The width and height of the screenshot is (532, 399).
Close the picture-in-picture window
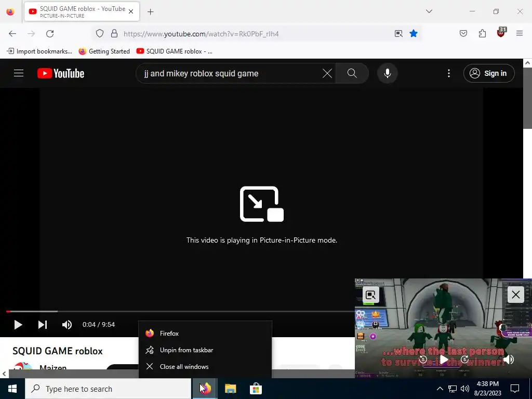516,295
